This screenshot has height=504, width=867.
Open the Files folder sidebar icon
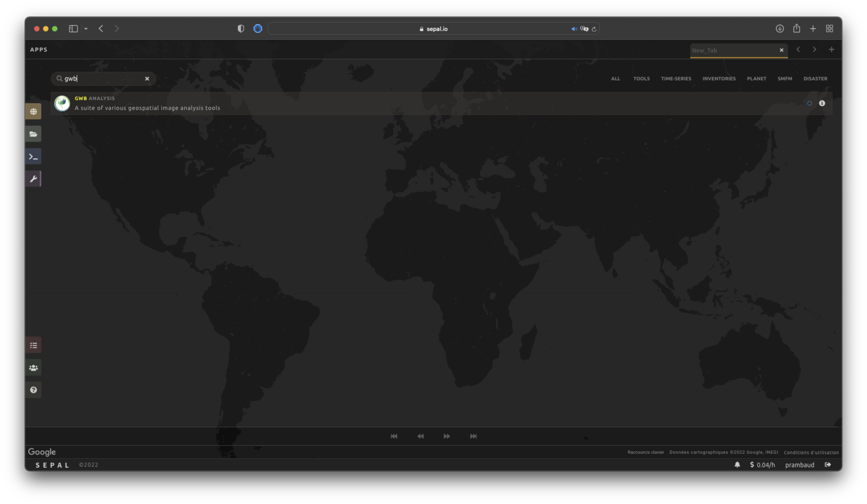pyautogui.click(x=33, y=134)
